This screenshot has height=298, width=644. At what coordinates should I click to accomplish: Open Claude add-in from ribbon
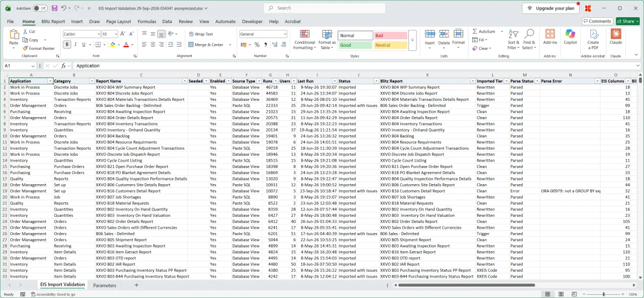[x=616, y=37]
